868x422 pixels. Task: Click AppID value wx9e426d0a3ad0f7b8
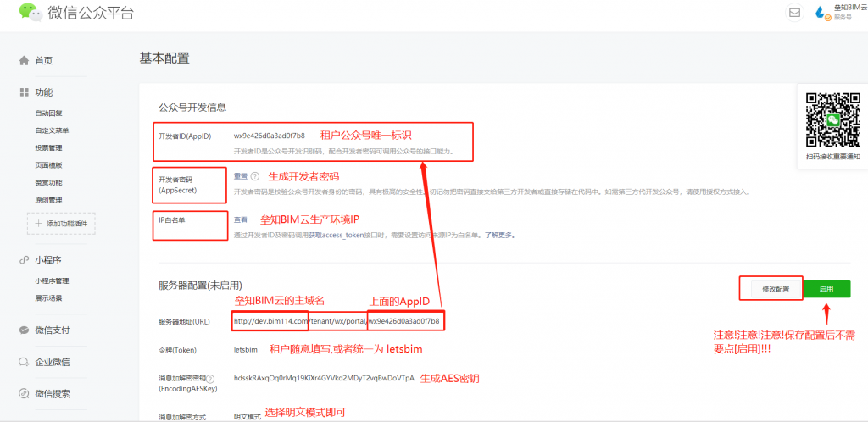(x=269, y=136)
